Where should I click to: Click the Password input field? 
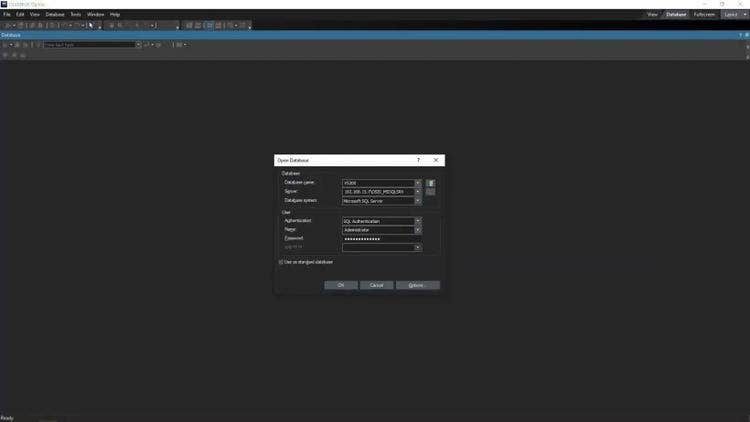[x=381, y=239]
